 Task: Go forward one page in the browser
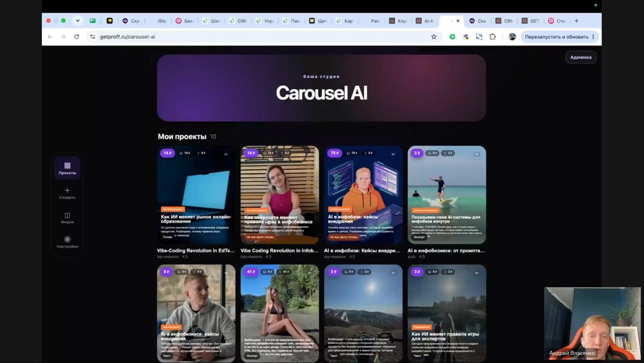coord(63,37)
